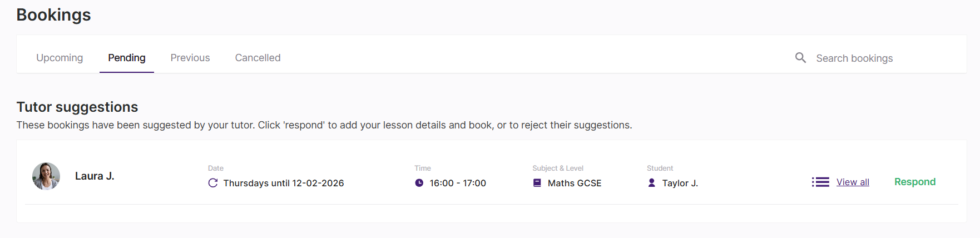Click the Maths GCSE subject text

pyautogui.click(x=575, y=183)
